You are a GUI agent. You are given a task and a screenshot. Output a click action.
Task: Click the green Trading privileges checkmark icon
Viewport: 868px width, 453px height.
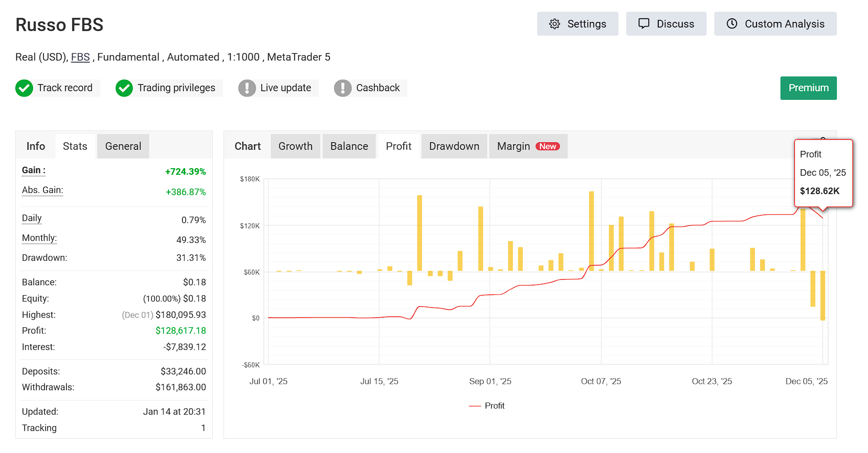tap(124, 88)
